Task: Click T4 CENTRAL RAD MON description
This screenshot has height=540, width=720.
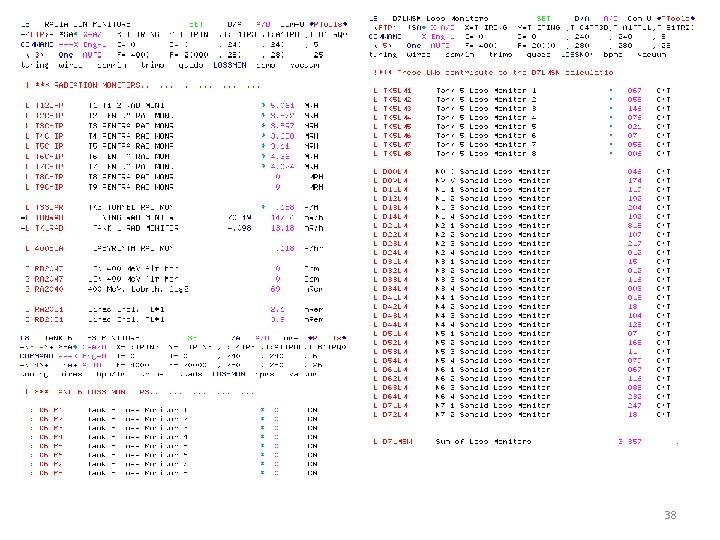Action: (x=131, y=136)
